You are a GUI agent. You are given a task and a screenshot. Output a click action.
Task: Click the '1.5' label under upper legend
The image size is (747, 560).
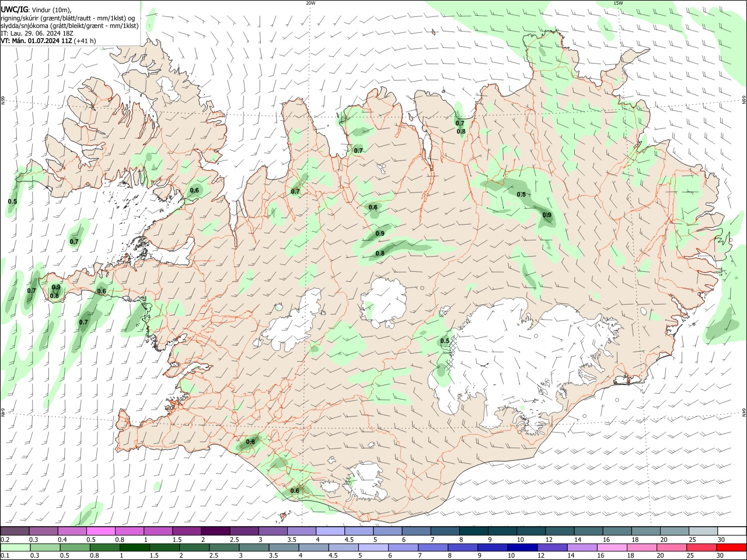click(x=177, y=540)
